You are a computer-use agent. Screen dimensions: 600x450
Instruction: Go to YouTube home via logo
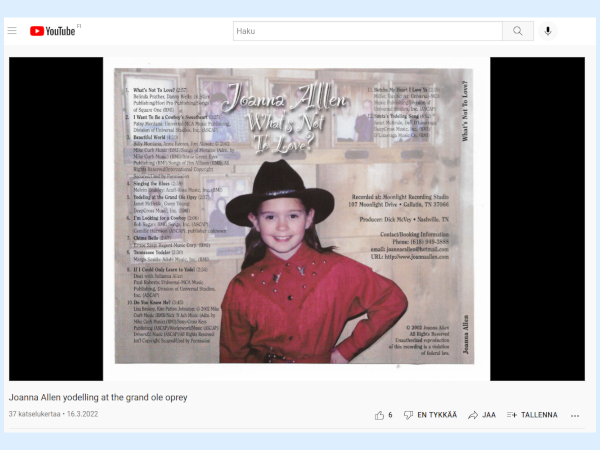52,31
